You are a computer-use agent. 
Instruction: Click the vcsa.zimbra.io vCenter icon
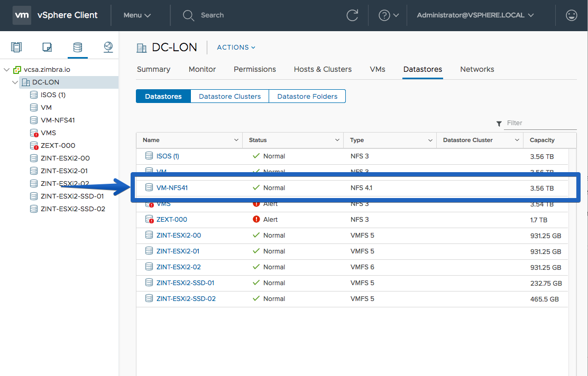point(17,70)
